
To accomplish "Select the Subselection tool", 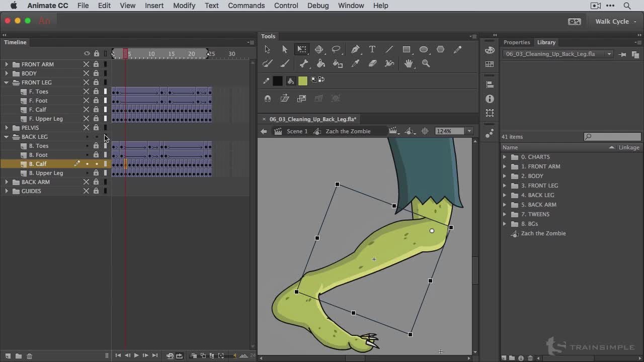I will (284, 49).
